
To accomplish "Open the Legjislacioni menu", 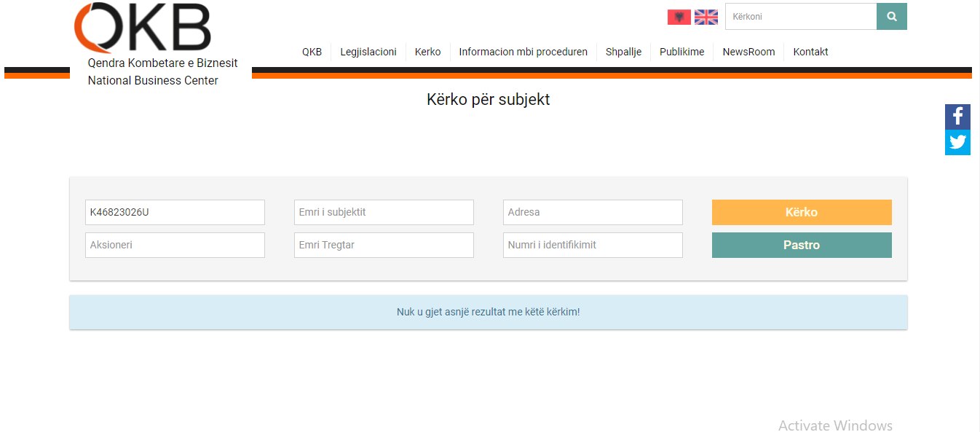I will (368, 52).
